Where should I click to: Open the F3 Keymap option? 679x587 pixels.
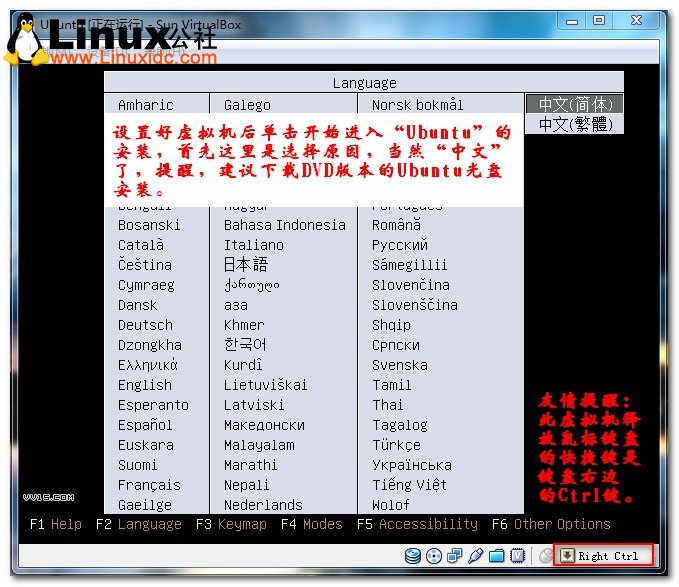click(x=231, y=524)
